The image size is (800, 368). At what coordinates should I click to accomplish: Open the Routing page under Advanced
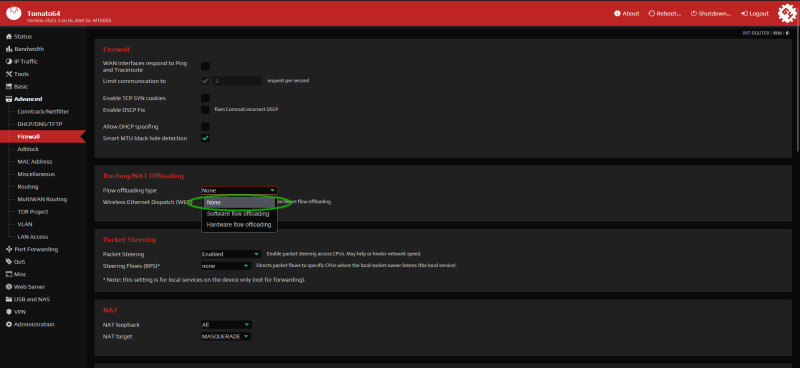[28, 187]
